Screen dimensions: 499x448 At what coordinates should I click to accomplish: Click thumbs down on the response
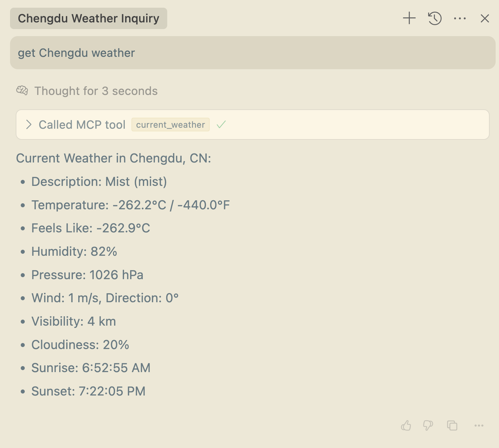(x=428, y=425)
